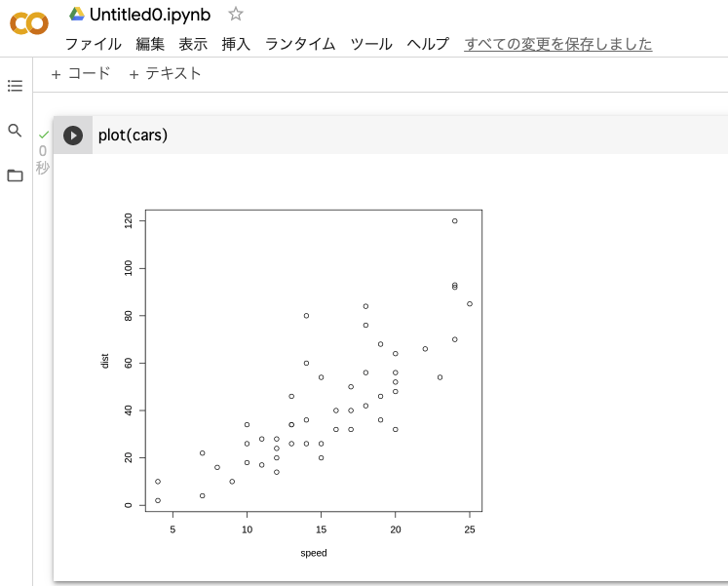Open the table of contents sidebar

(15, 86)
